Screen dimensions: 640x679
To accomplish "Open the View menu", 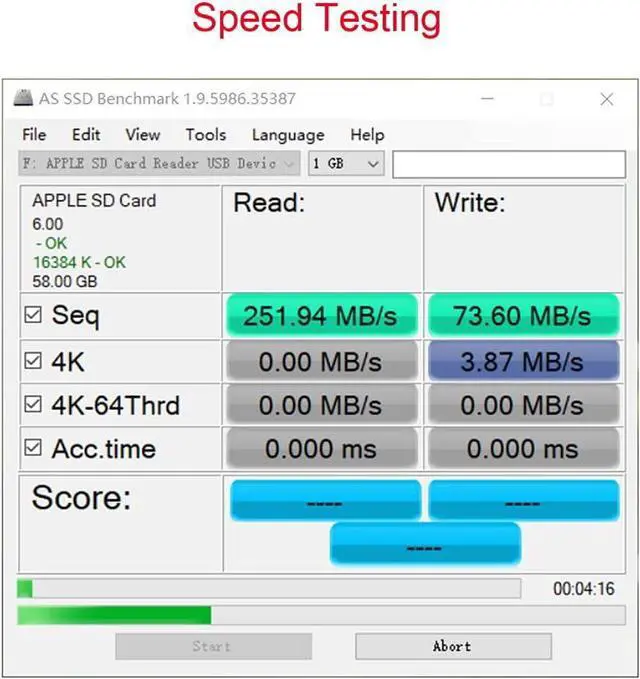I will pyautogui.click(x=143, y=135).
